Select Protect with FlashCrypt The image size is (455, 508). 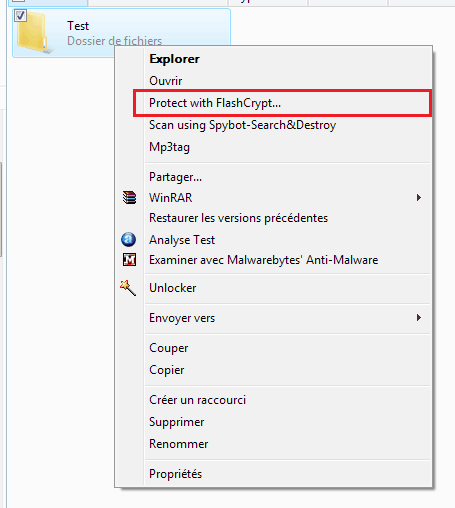tap(215, 103)
